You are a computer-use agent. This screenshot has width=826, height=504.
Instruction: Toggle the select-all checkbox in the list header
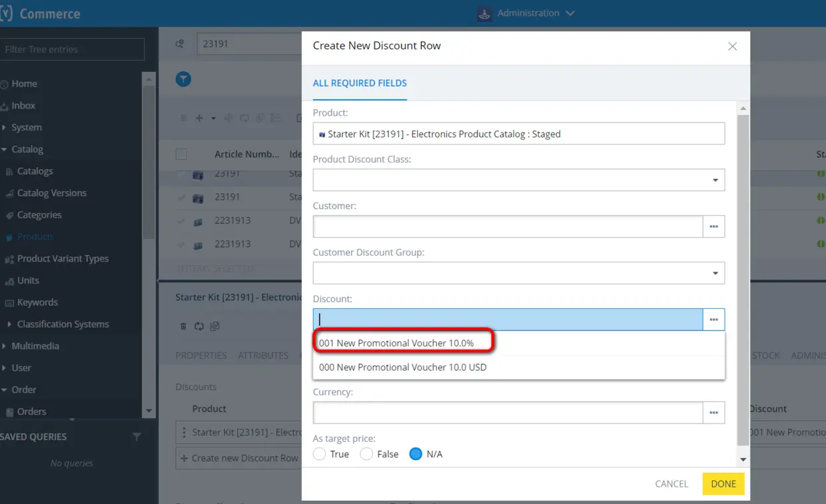[181, 154]
